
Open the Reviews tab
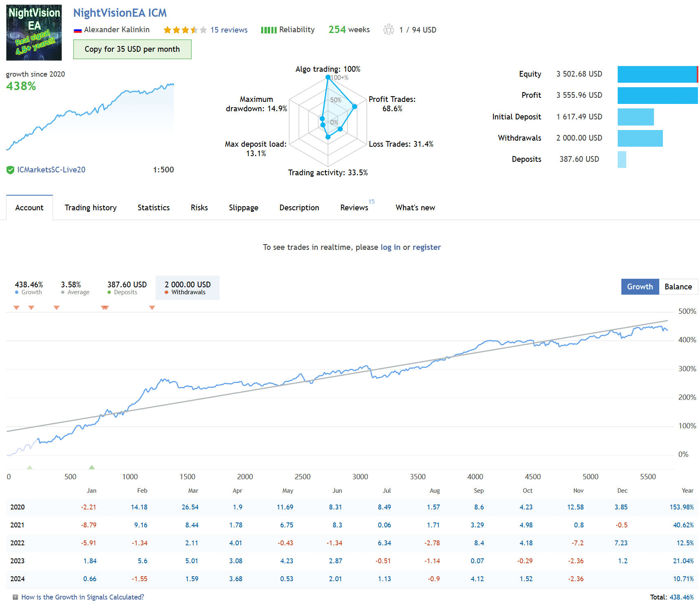click(x=354, y=208)
